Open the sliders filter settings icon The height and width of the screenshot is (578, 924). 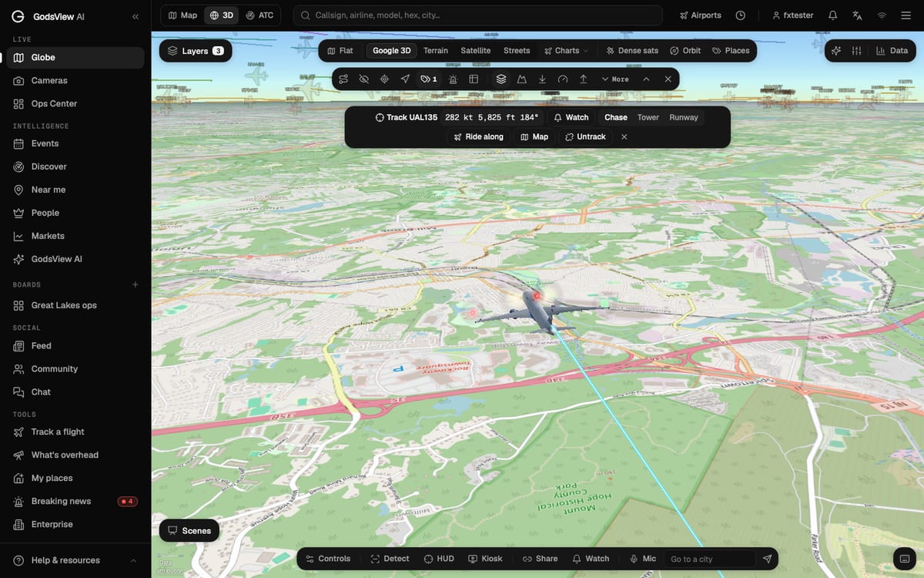pos(857,51)
